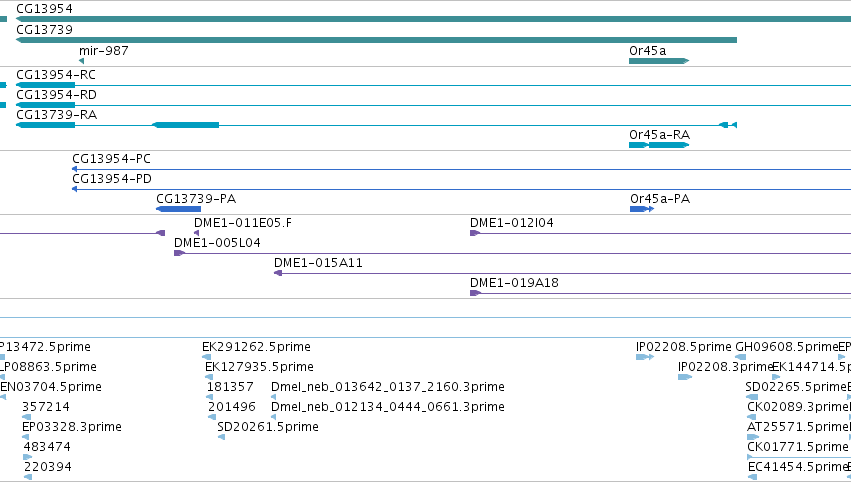Open the 220394 feature label

(47, 467)
